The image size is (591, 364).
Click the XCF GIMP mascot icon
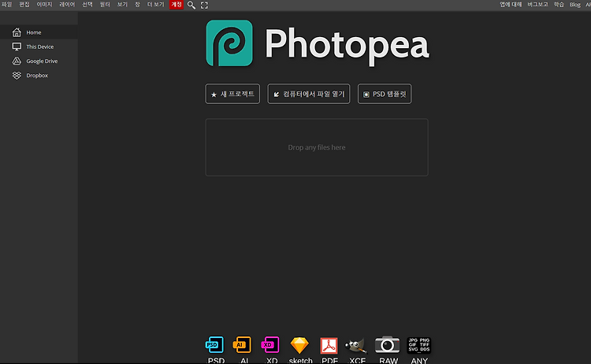pos(356,346)
